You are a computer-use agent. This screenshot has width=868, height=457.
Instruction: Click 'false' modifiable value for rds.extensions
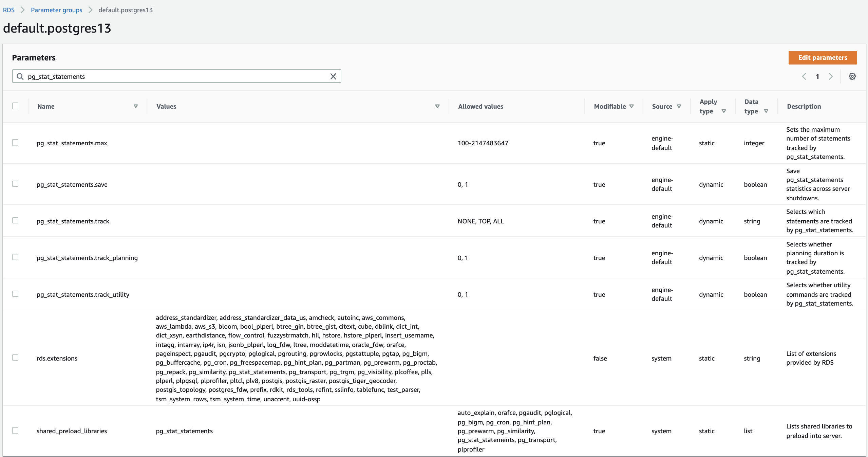[x=600, y=358]
